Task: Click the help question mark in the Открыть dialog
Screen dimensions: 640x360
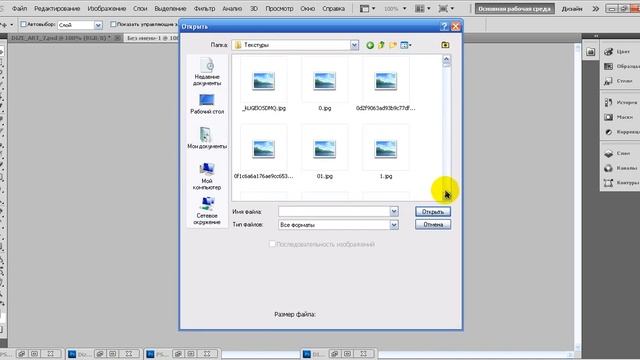Action: tap(444, 27)
